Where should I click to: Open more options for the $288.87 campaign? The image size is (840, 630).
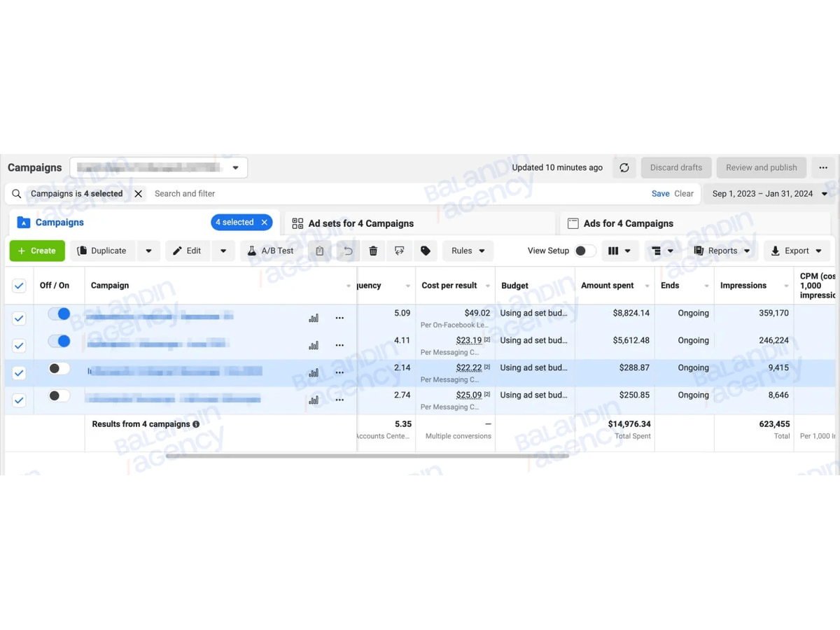click(339, 372)
